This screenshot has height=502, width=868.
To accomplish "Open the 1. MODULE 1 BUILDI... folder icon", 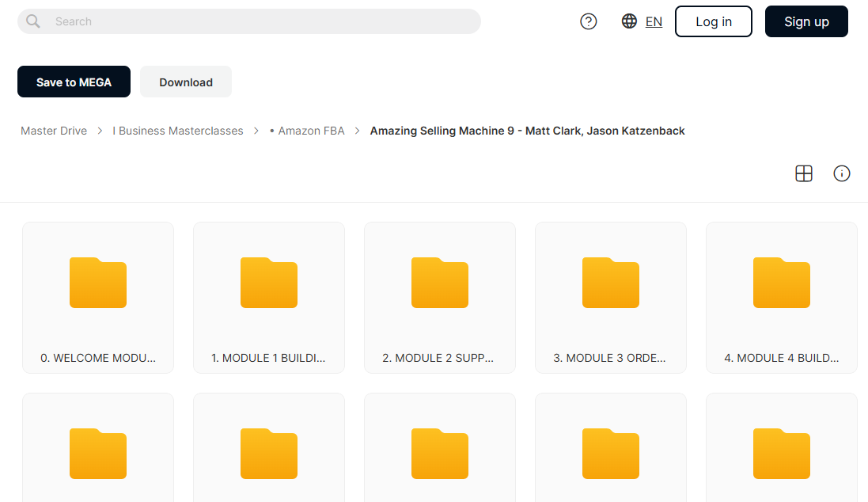I will click(x=269, y=283).
